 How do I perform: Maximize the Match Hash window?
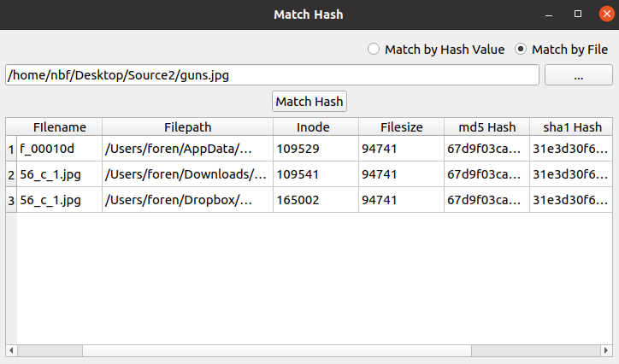pyautogui.click(x=578, y=15)
